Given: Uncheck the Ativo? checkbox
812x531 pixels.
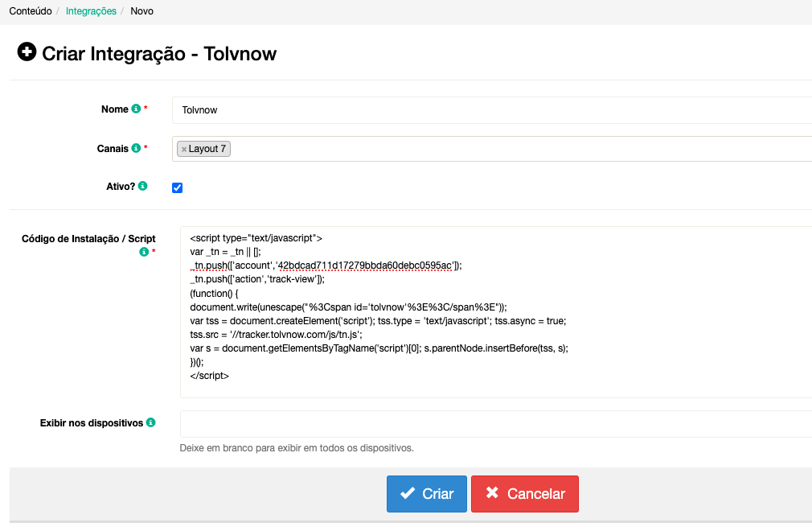Looking at the screenshot, I should click(177, 187).
